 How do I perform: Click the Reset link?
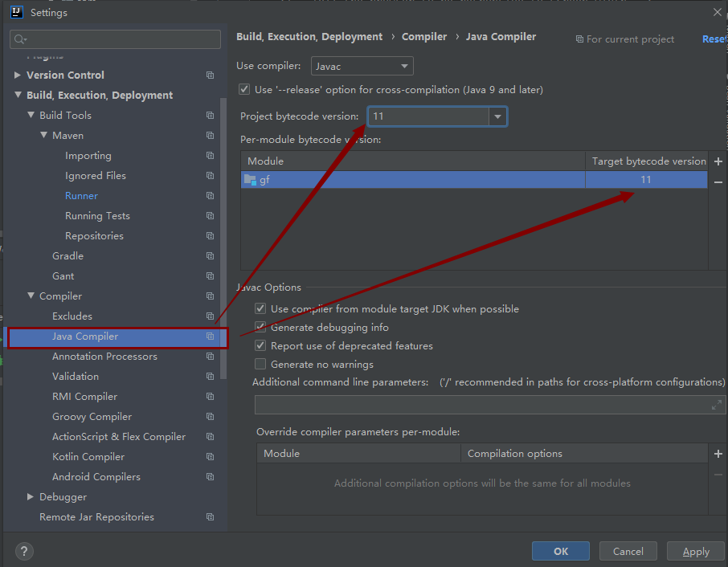714,39
